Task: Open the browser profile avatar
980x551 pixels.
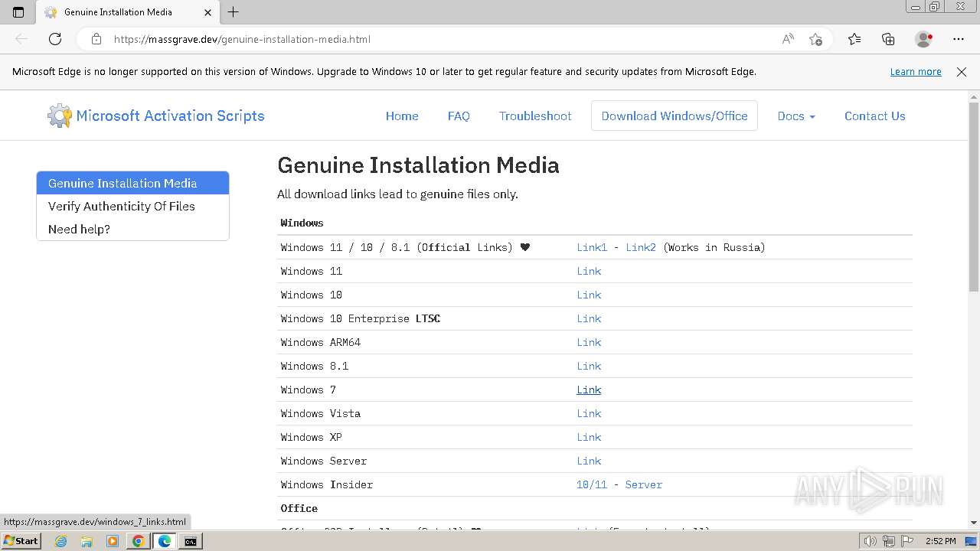Action: [923, 39]
